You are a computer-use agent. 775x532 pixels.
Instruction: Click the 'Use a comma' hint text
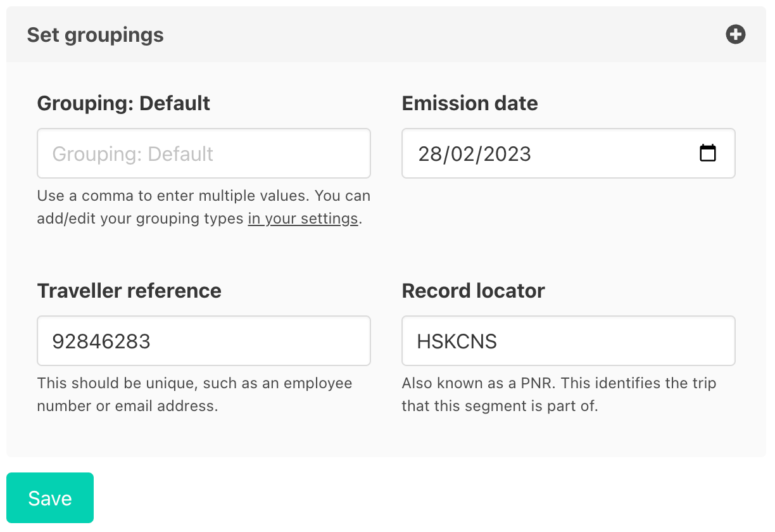pos(203,196)
